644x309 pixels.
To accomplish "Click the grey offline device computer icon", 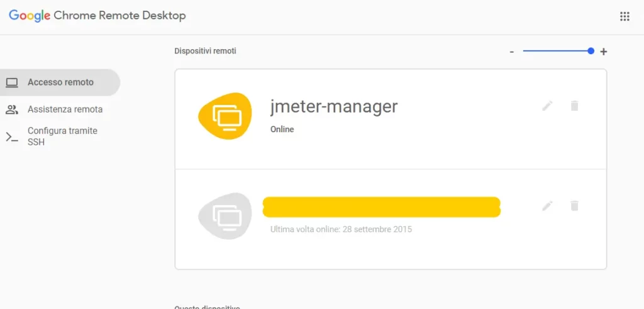I will tap(225, 216).
